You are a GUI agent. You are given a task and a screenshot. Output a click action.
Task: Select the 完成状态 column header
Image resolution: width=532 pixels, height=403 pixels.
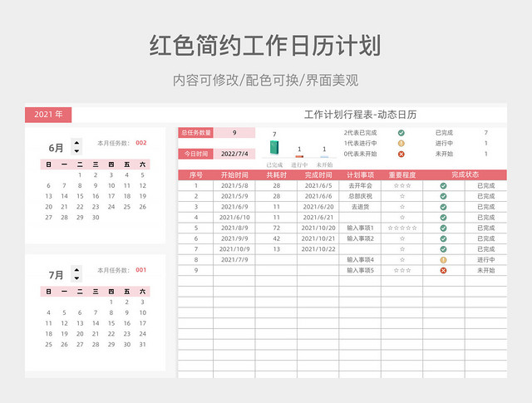(465, 175)
